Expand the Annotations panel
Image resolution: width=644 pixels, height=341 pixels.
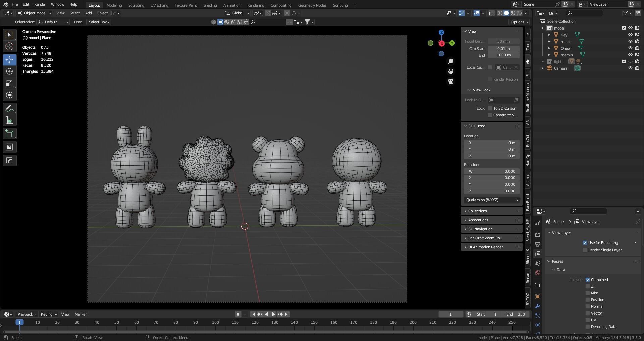[492, 220]
